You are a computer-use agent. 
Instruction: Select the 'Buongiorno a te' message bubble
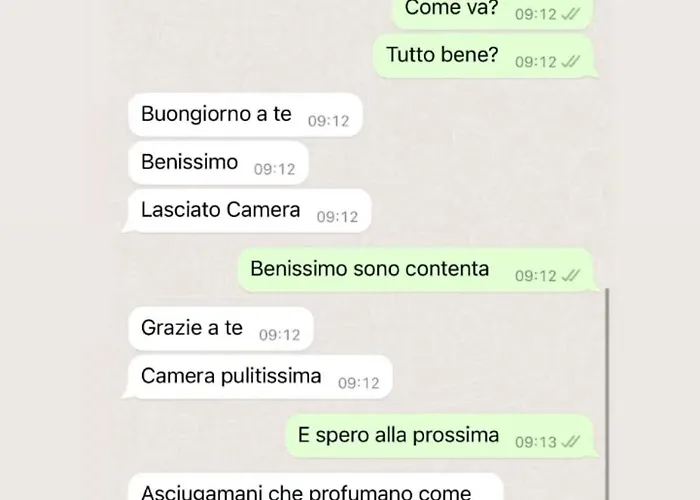(245, 115)
